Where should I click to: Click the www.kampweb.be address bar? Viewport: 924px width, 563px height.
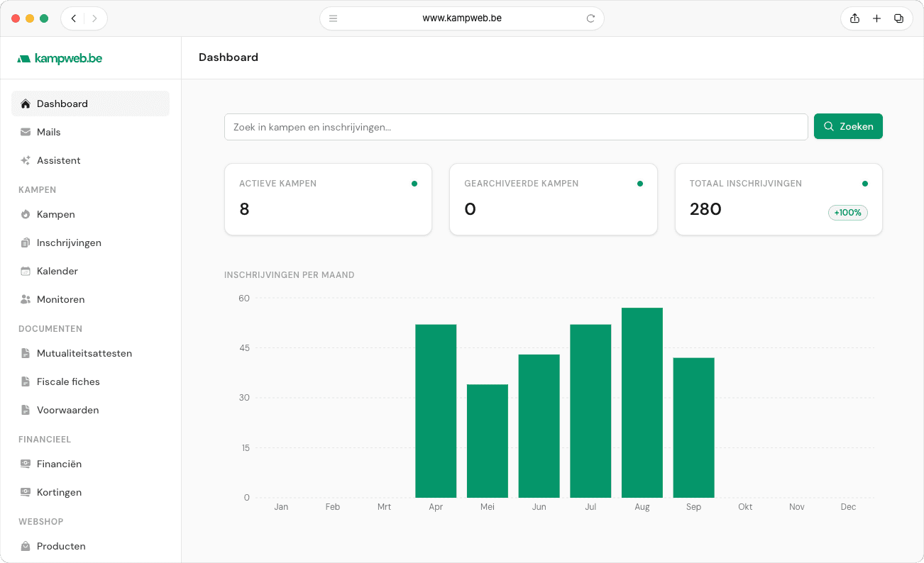pos(462,18)
